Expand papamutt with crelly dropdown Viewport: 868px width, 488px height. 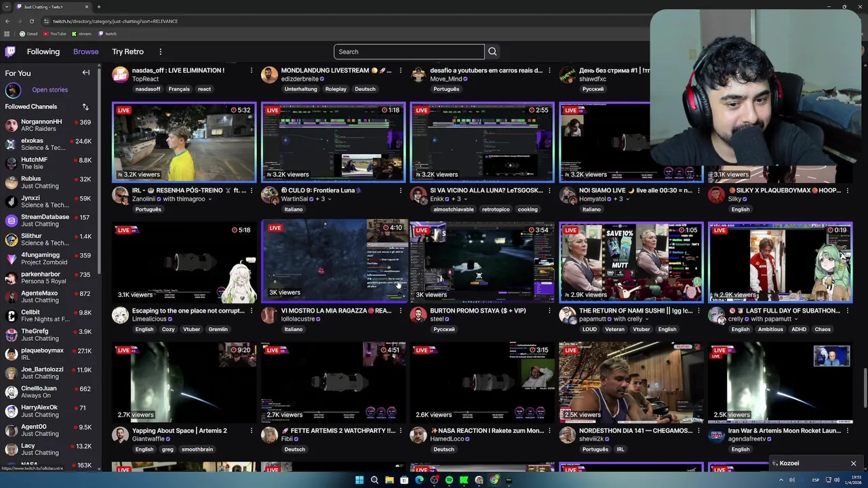[647, 319]
